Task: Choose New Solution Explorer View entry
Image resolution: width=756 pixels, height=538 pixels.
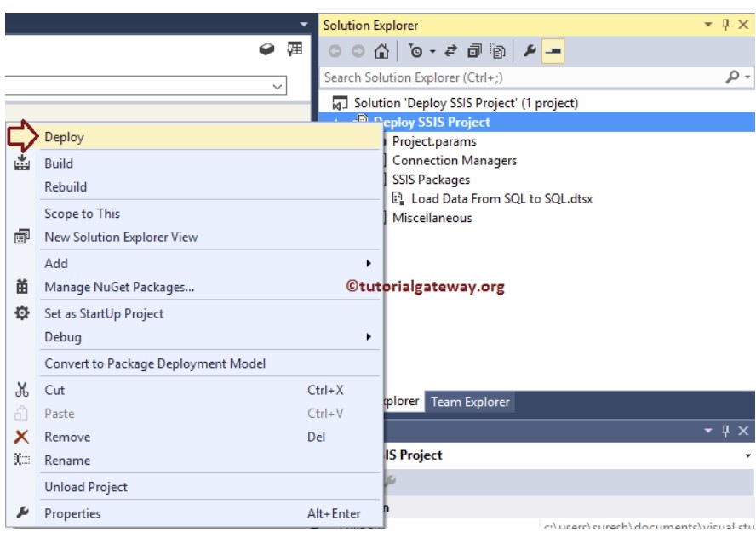Action: coord(211,238)
